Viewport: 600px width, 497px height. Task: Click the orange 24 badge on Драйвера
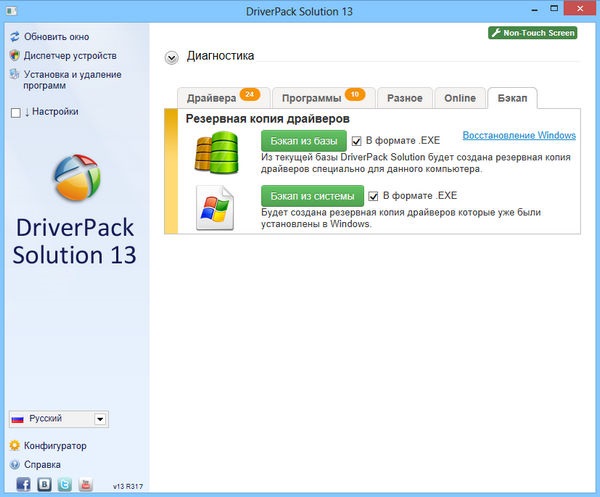(249, 94)
